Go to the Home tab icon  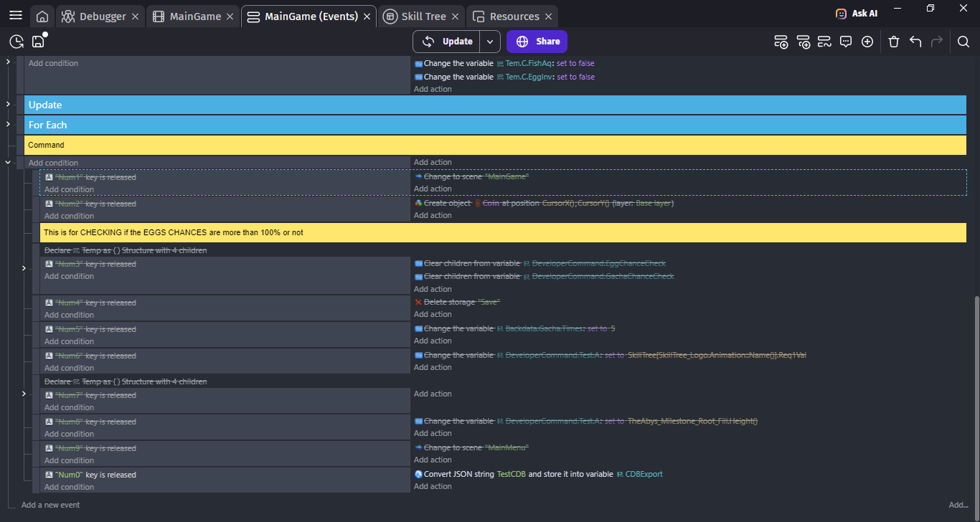(x=42, y=16)
